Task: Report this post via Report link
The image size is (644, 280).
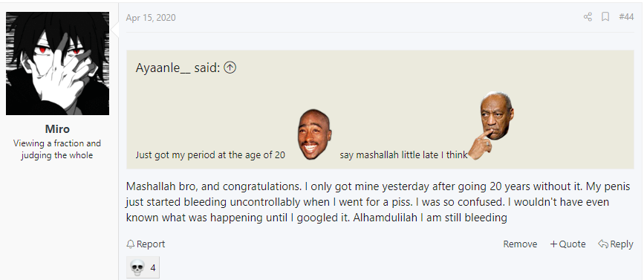Action: pos(146,244)
